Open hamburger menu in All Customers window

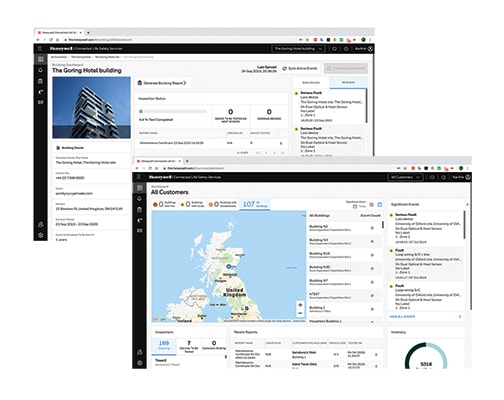click(x=139, y=177)
